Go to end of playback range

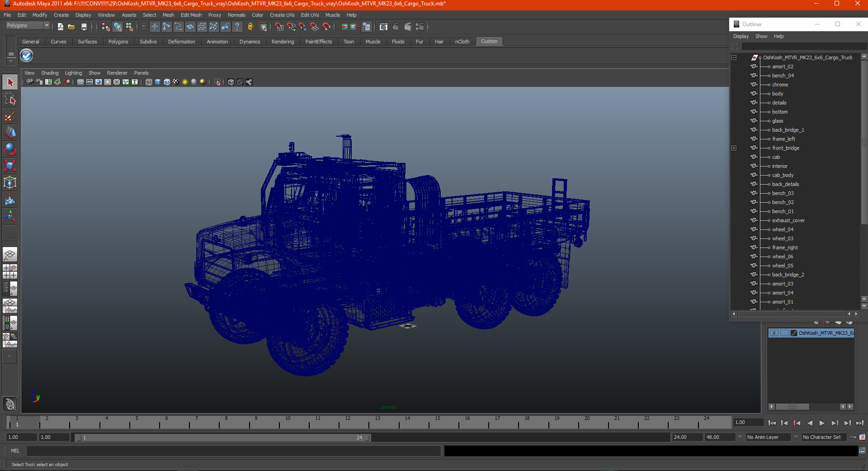click(x=860, y=423)
